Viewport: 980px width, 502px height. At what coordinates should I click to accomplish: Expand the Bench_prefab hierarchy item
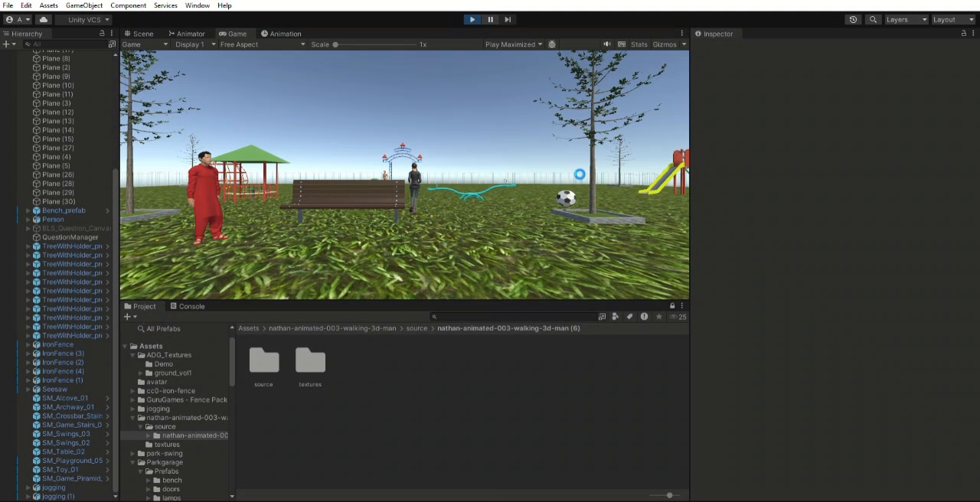point(28,210)
